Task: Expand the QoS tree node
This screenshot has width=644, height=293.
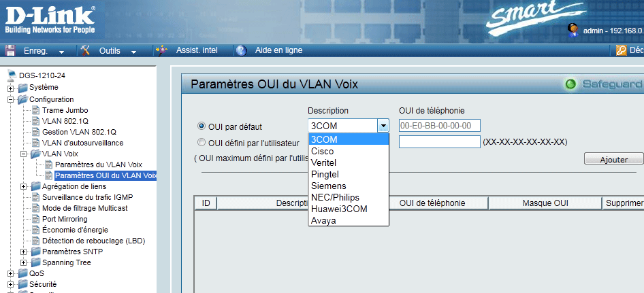Action: pyautogui.click(x=11, y=274)
